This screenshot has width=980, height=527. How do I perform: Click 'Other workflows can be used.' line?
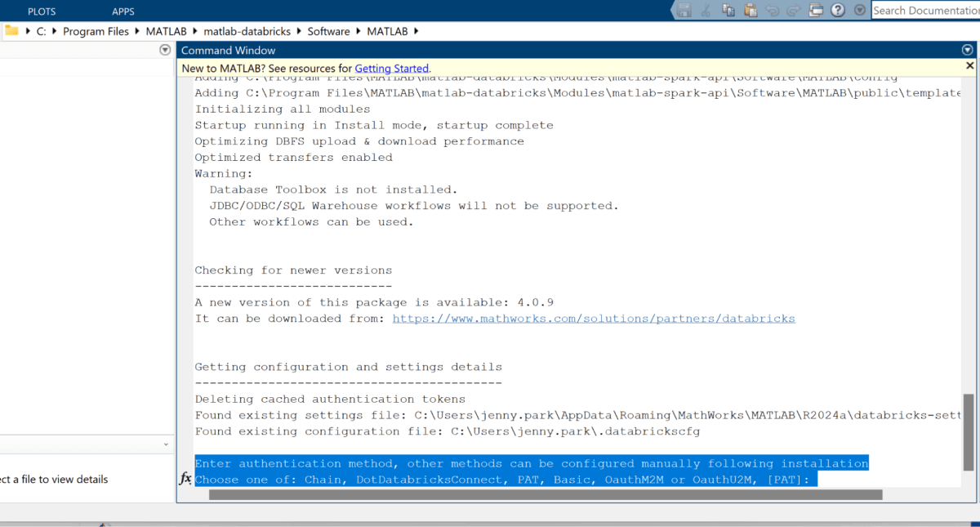click(x=311, y=222)
